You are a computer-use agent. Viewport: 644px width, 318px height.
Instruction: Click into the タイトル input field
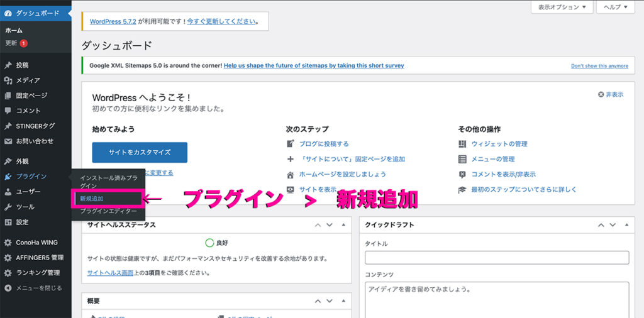point(497,257)
